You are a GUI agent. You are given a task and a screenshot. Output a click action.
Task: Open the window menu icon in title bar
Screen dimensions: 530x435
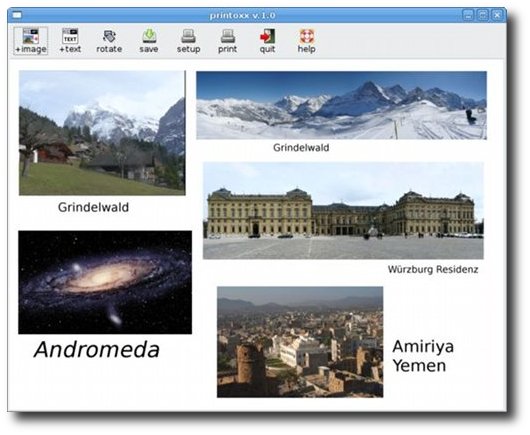point(17,15)
